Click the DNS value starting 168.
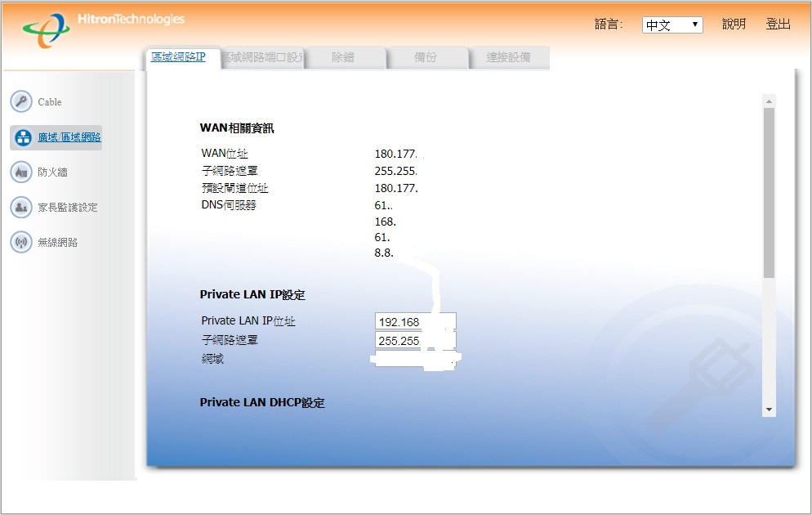Viewport: 812px width, 515px height. pos(386,222)
